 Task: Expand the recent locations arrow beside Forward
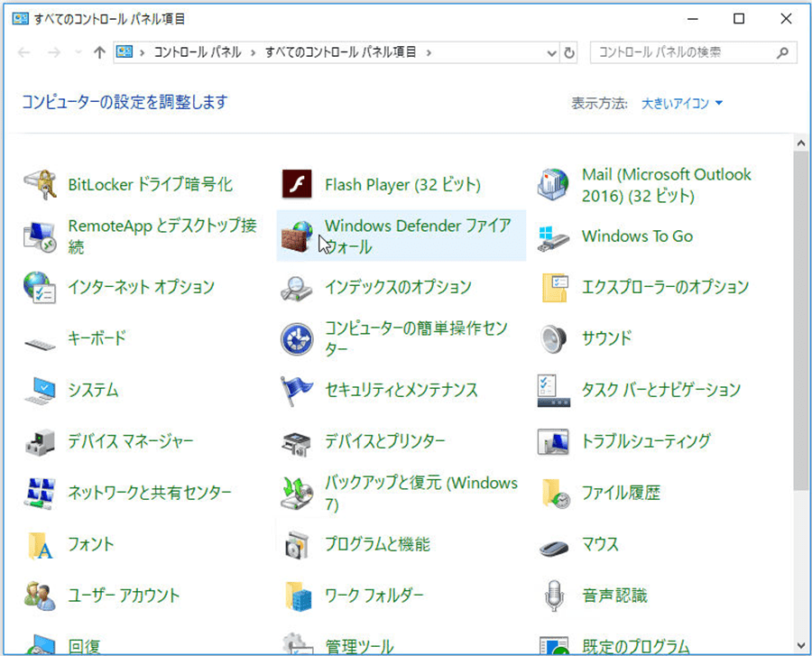coord(78,52)
